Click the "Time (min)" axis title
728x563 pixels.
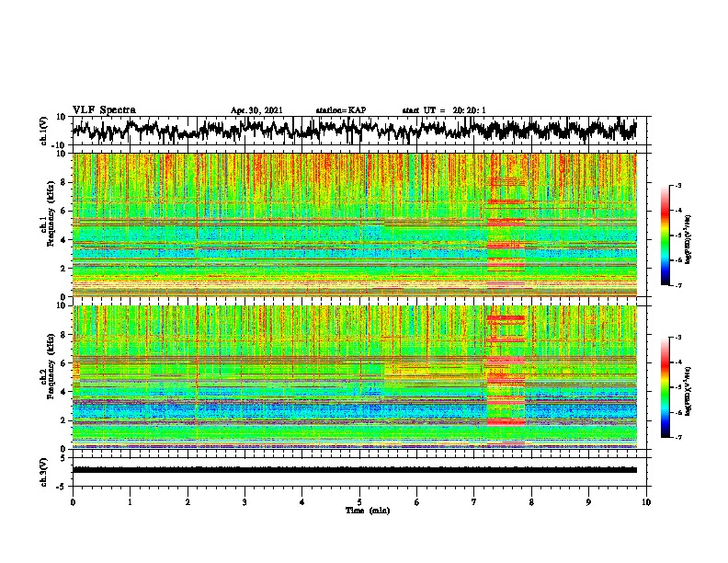click(368, 511)
